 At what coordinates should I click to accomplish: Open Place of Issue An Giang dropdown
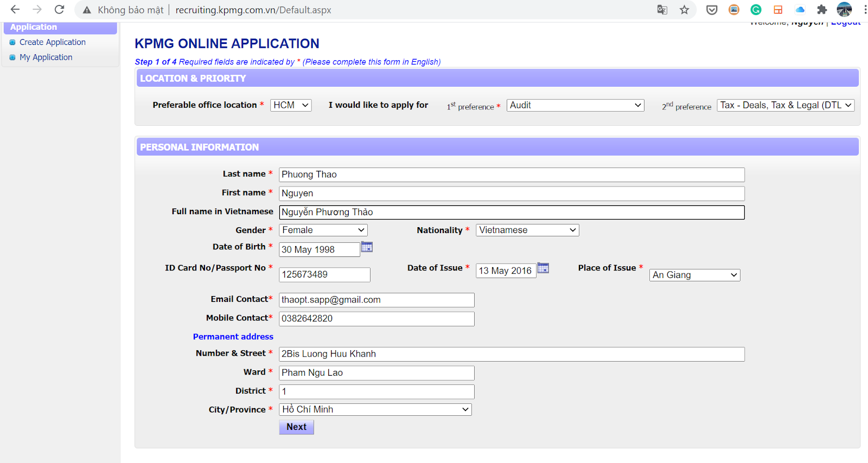[x=695, y=275]
